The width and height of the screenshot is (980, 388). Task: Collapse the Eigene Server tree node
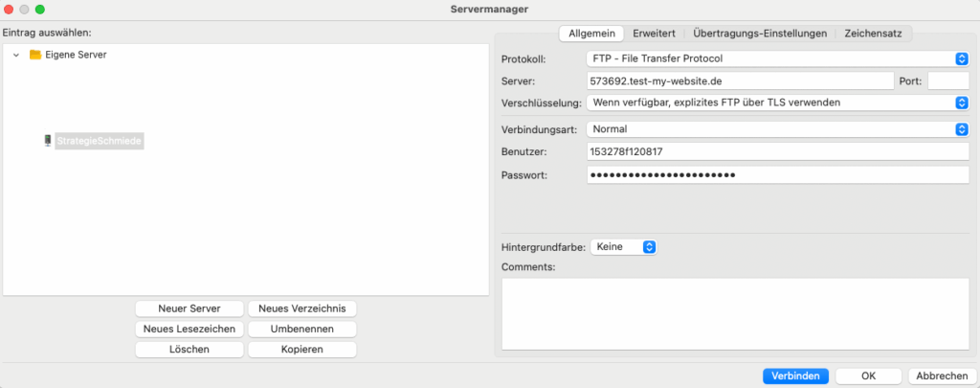point(16,55)
